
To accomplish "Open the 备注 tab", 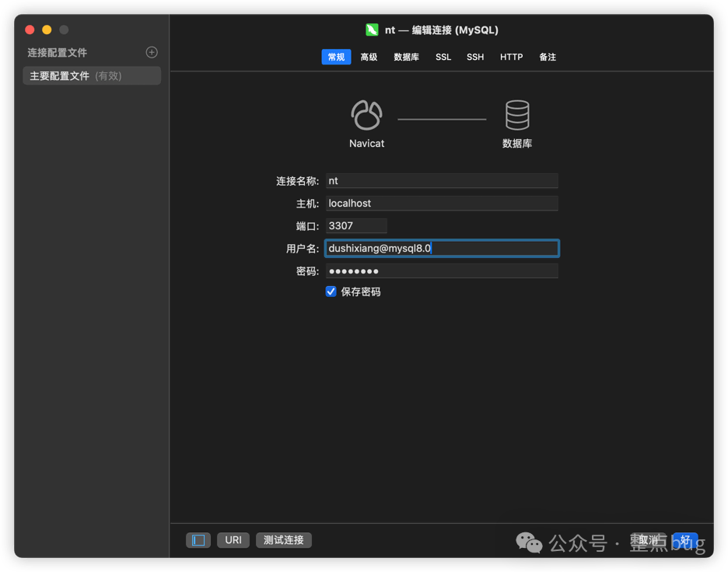I will [547, 57].
